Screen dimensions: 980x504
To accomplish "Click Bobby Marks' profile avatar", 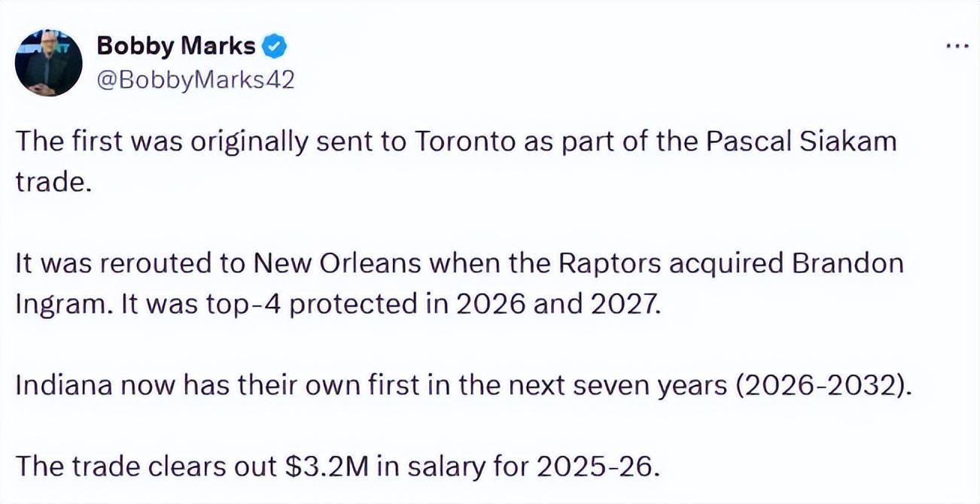I will pyautogui.click(x=48, y=63).
